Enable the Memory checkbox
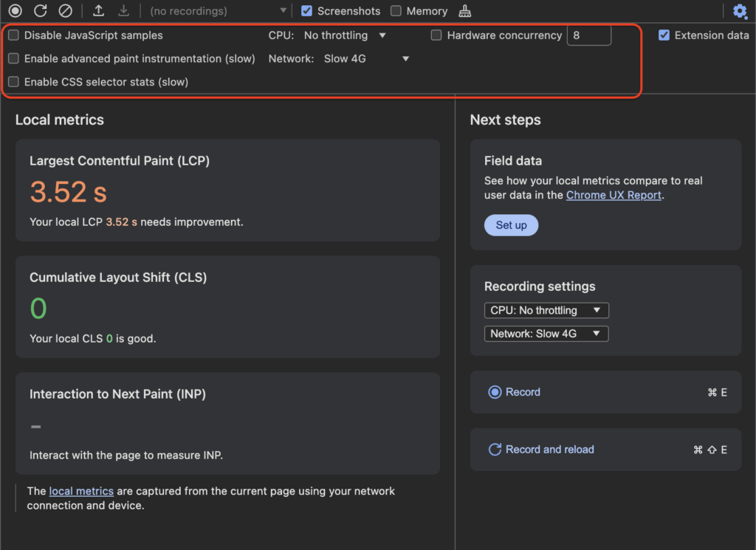Screen dimensions: 756x550 pos(396,11)
